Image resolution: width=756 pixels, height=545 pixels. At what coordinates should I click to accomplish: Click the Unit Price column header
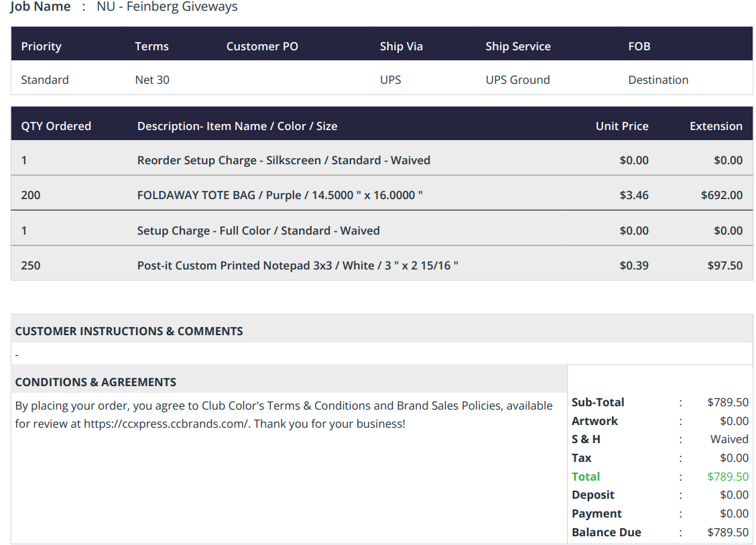(622, 126)
